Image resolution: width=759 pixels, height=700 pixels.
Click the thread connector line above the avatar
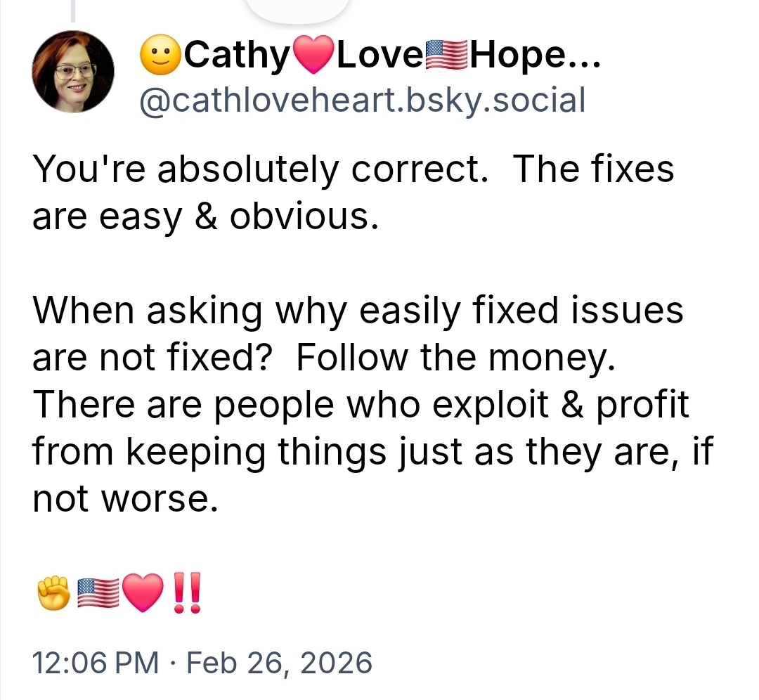(73, 10)
